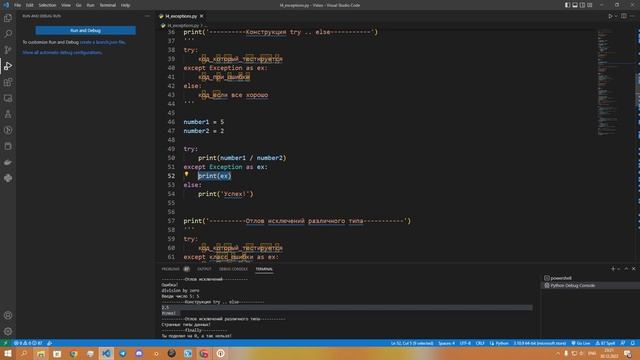The width and height of the screenshot is (640, 360).
Task: Switch to the Terminal panel tab
Action: pyautogui.click(x=264, y=269)
